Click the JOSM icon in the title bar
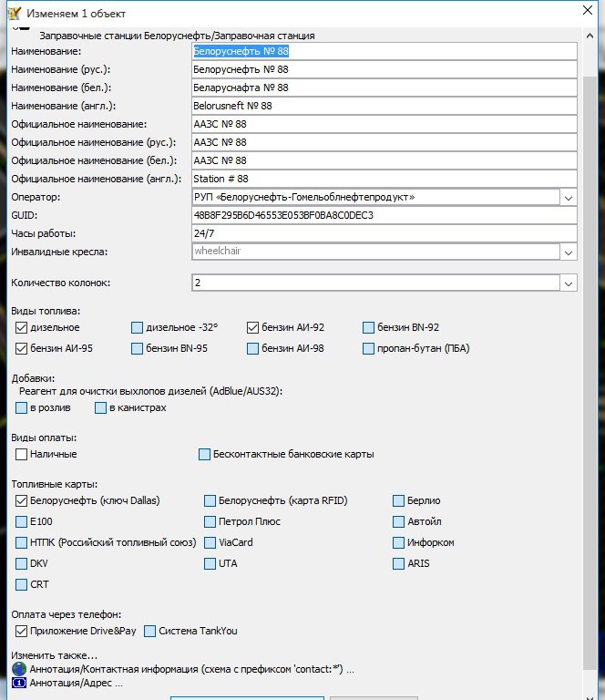The height and width of the screenshot is (700, 605). click(x=15, y=13)
